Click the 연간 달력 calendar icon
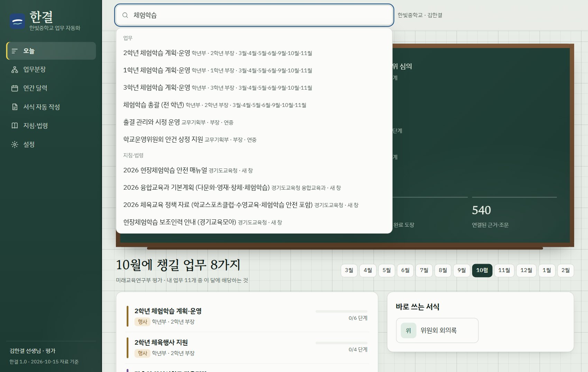Image resolution: width=588 pixels, height=372 pixels. tap(15, 88)
